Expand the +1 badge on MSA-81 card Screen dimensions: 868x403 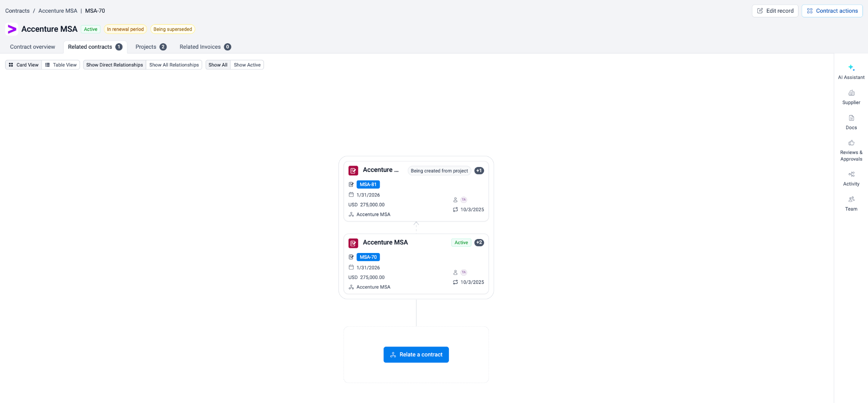(x=479, y=171)
